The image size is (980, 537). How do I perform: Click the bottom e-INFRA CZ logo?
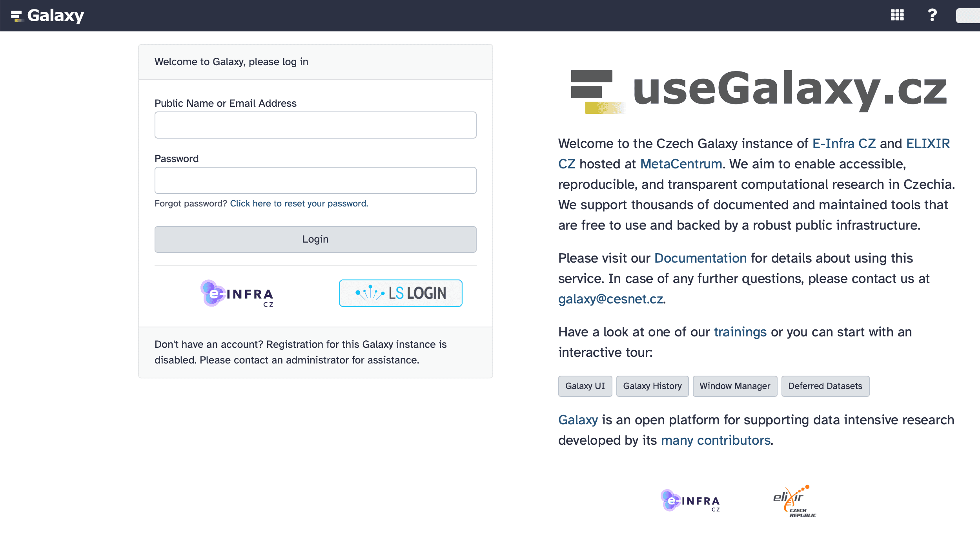click(690, 501)
